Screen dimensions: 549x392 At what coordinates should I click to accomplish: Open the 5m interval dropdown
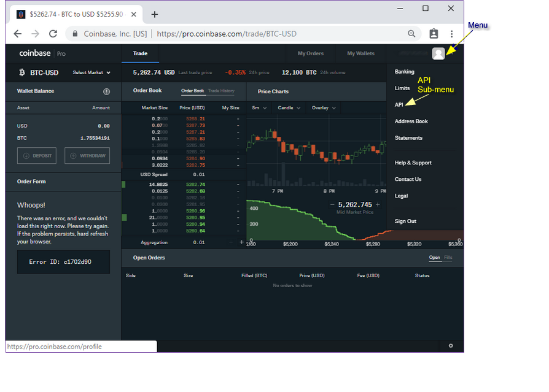click(x=259, y=108)
